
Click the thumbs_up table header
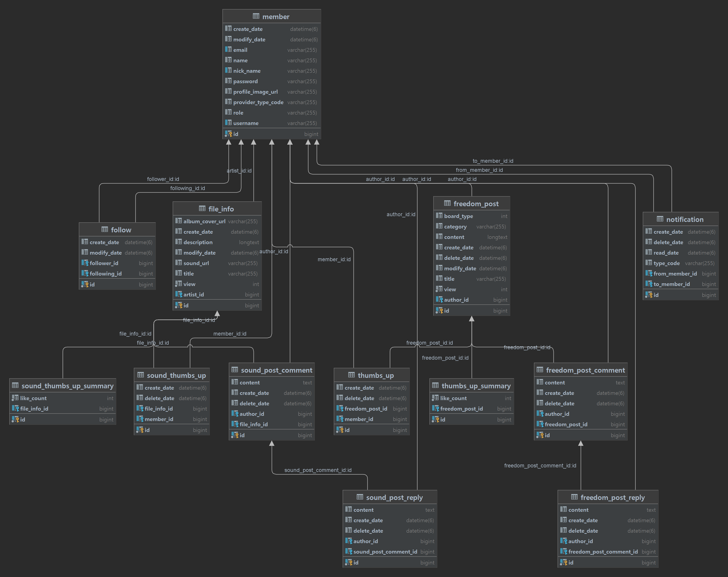(376, 375)
